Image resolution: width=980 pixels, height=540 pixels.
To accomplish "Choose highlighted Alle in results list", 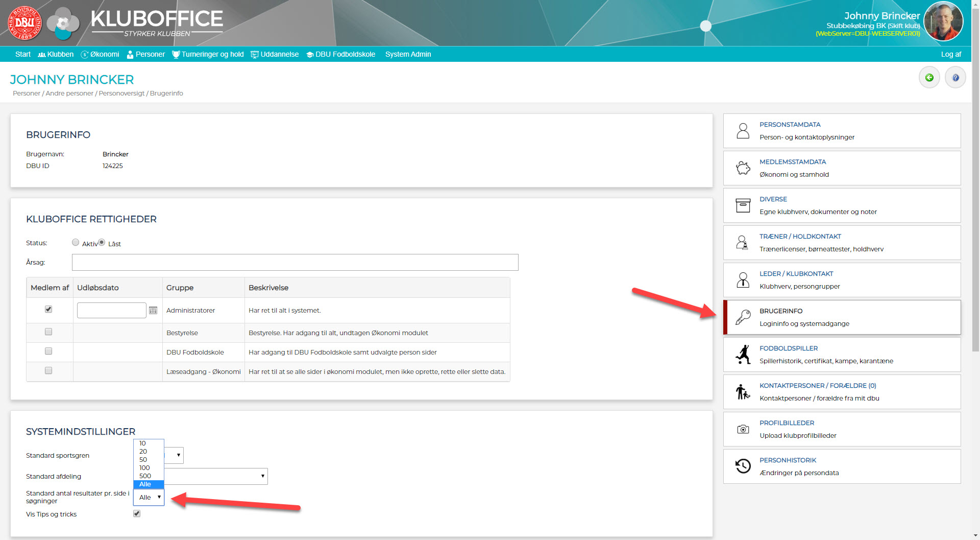I will tap(149, 484).
